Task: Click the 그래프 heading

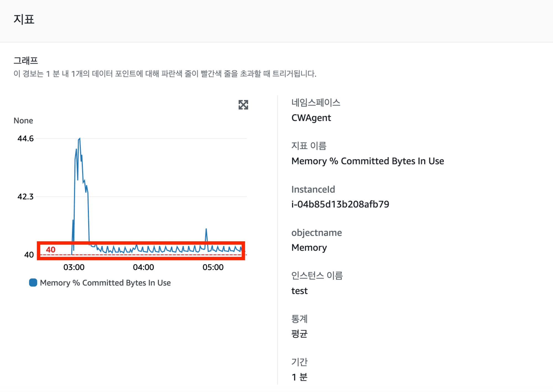Action: (26, 60)
